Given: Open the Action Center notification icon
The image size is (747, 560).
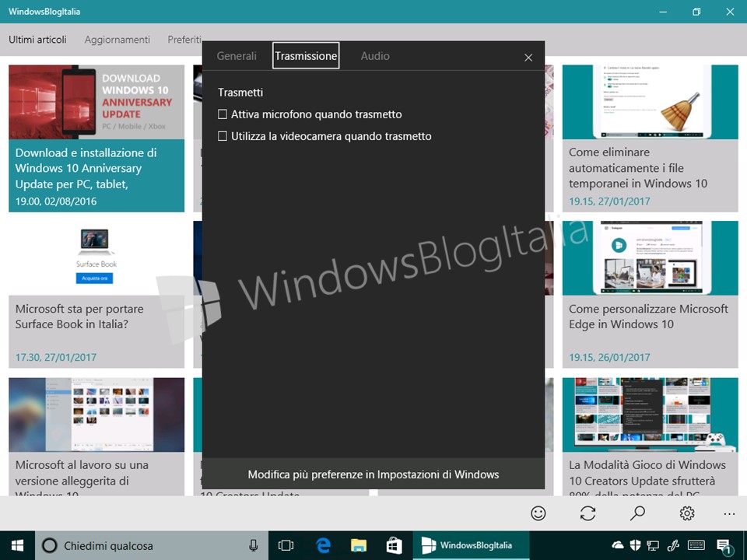Looking at the screenshot, I should click(724, 547).
